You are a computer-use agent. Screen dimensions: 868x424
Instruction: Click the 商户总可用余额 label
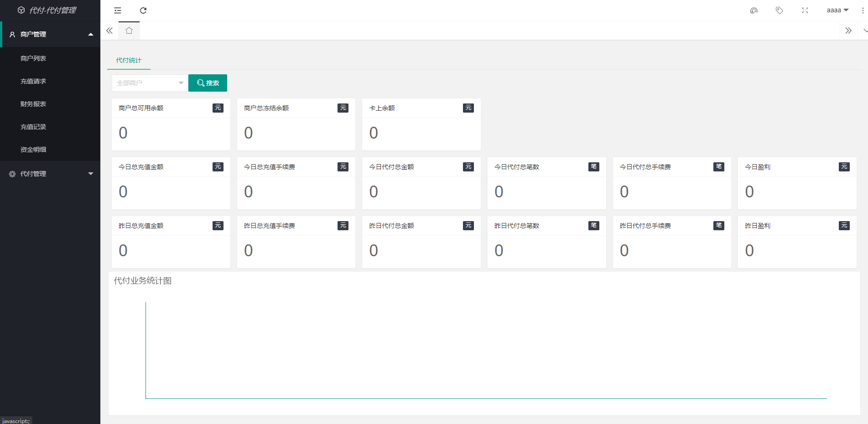141,108
